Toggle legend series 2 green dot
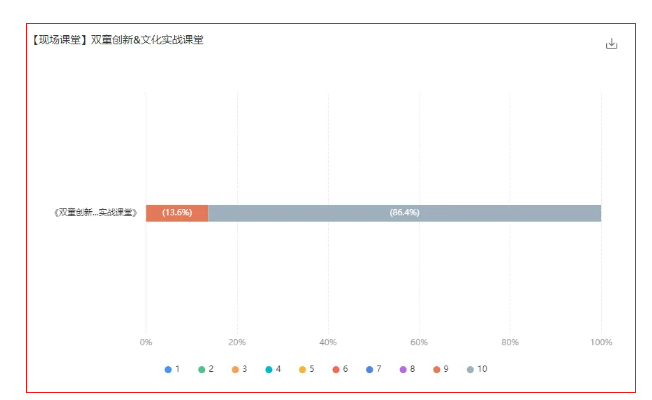Screen dimensions: 652x400 pos(202,369)
